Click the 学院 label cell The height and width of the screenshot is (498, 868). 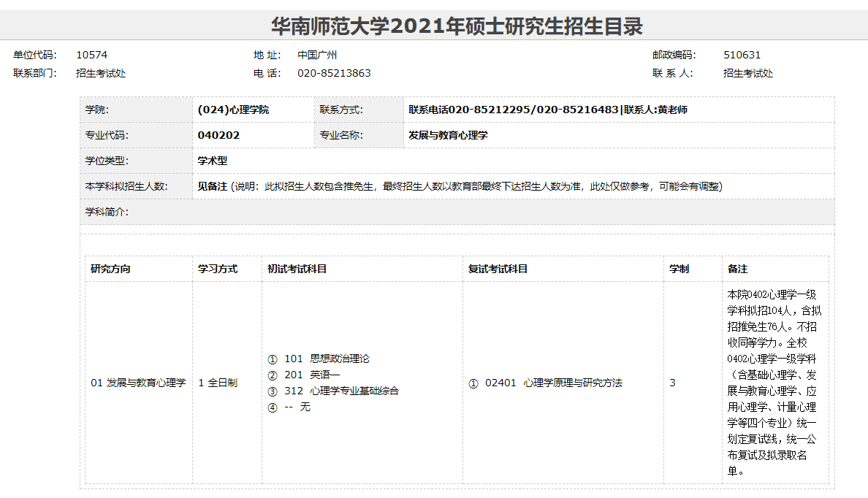click(x=136, y=110)
